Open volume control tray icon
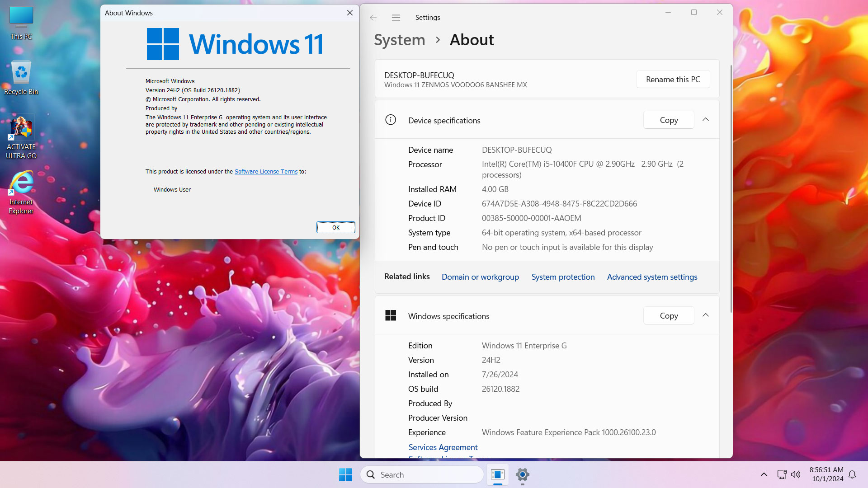The width and height of the screenshot is (868, 488). click(x=796, y=474)
